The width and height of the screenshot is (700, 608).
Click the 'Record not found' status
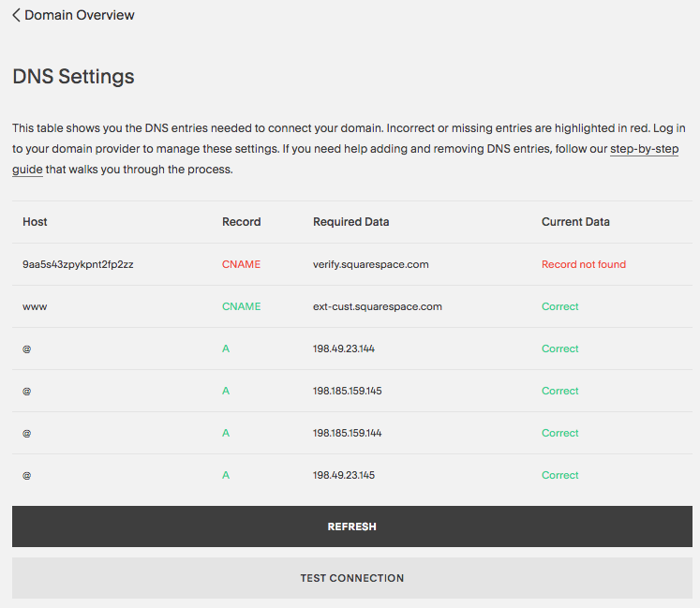point(583,264)
